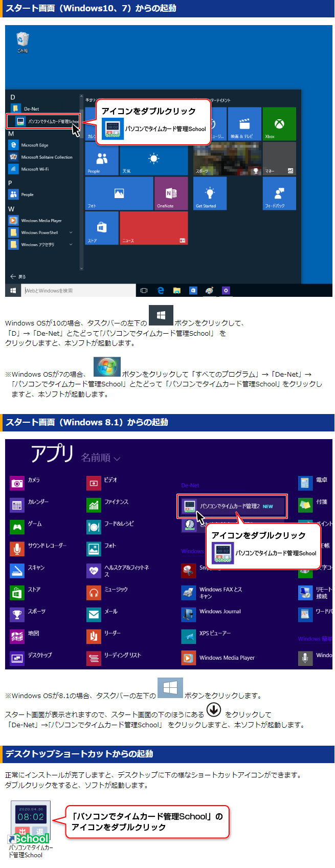Open the ビデオ app
The image size is (335, 868).
tap(102, 483)
